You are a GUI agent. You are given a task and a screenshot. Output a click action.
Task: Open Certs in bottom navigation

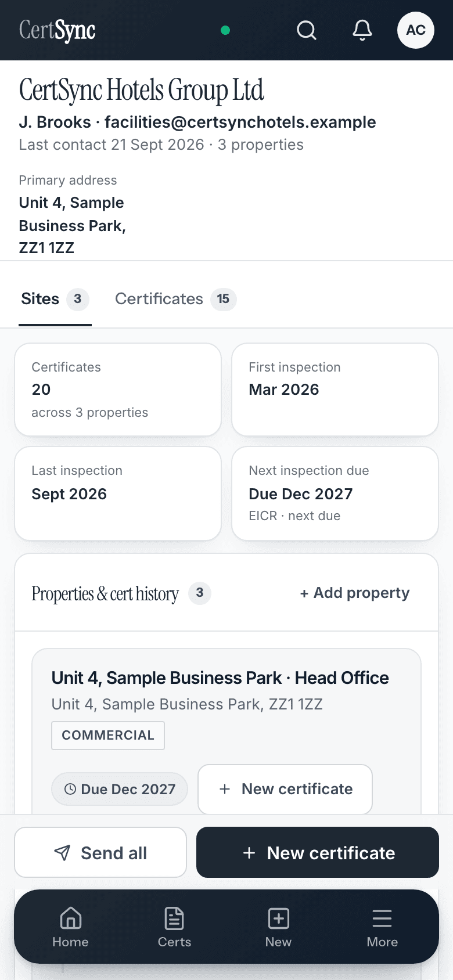coord(174,927)
